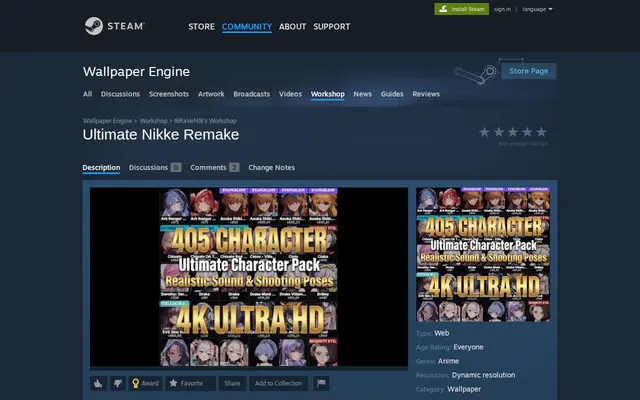Viewport: 640px width, 400px height.
Task: Click the Wallpaper Engine page title
Action: tap(136, 71)
